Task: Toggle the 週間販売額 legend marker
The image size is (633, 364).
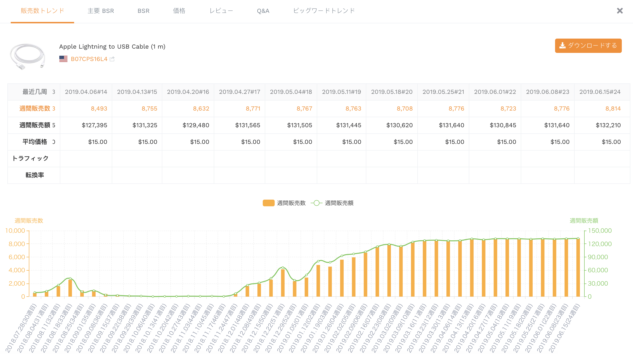Action: pyautogui.click(x=316, y=203)
